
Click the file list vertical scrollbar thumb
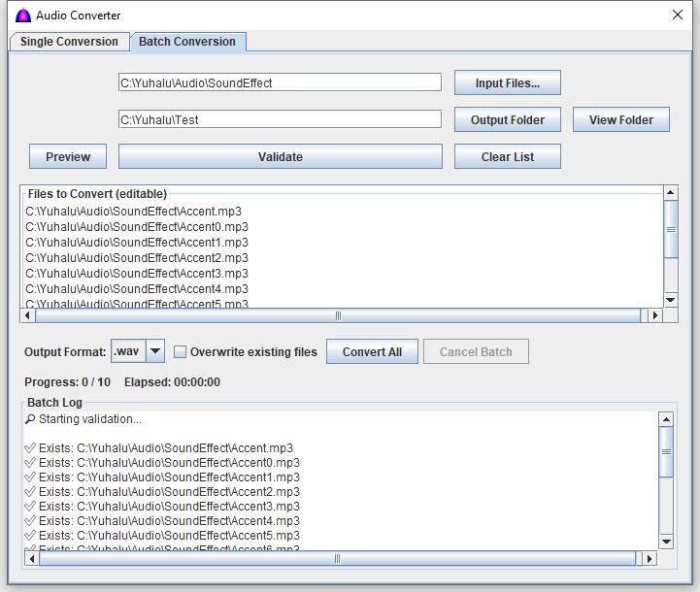[671, 229]
